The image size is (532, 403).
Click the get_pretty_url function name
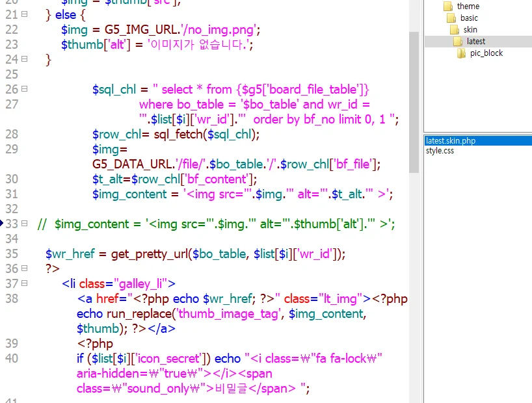(x=150, y=253)
